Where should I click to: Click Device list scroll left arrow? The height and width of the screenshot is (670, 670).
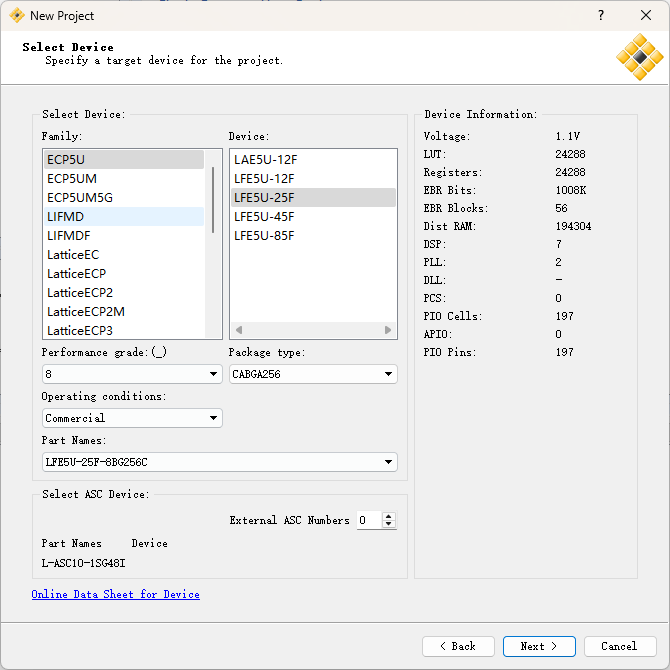239,330
